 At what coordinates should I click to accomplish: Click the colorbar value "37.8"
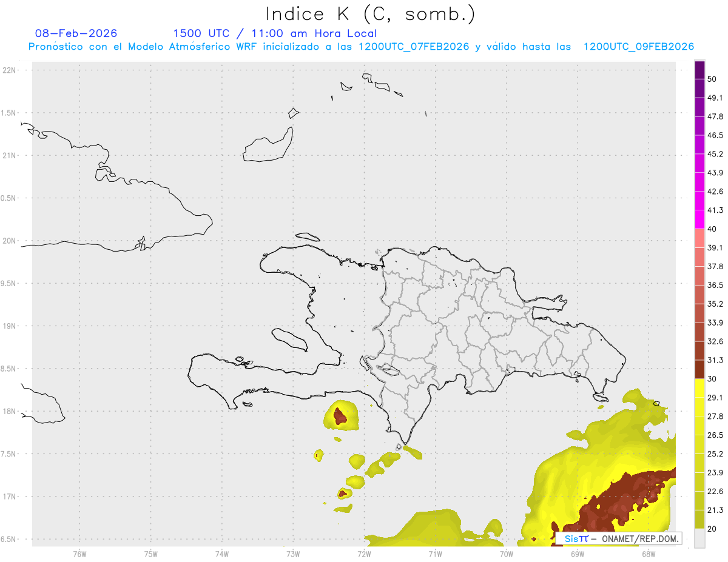tap(715, 266)
